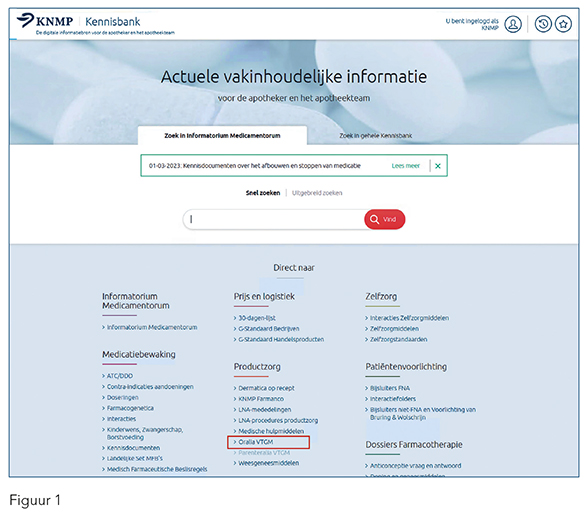The width and height of the screenshot is (587, 515).
Task: Open the Weesgeneesmiddelen link
Action: (x=268, y=463)
